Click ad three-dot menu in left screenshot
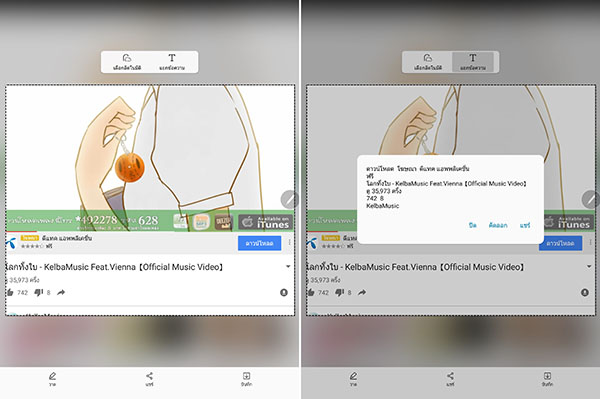This screenshot has width=600, height=399. pos(289,243)
